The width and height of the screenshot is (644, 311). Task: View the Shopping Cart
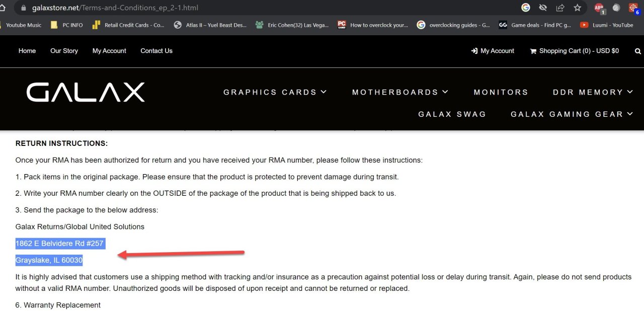click(575, 51)
